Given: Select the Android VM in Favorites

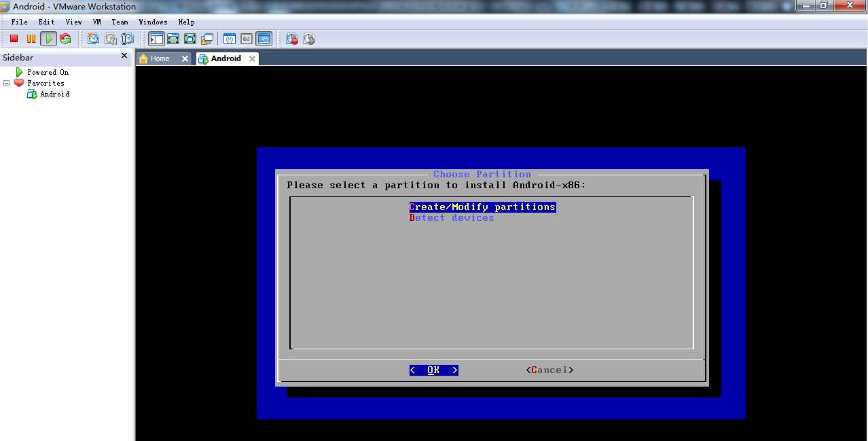Looking at the screenshot, I should (x=54, y=94).
